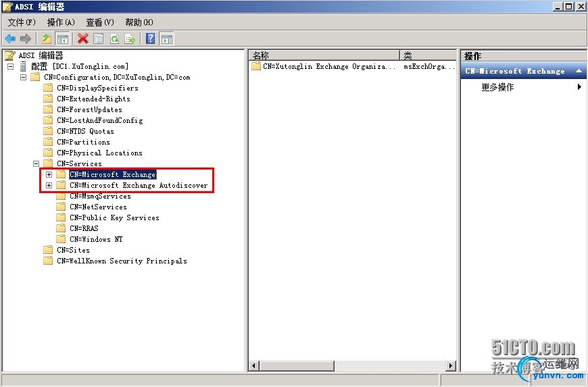The height and width of the screenshot is (387, 588).
Task: Click the Export List toolbar icon
Action: (130, 38)
